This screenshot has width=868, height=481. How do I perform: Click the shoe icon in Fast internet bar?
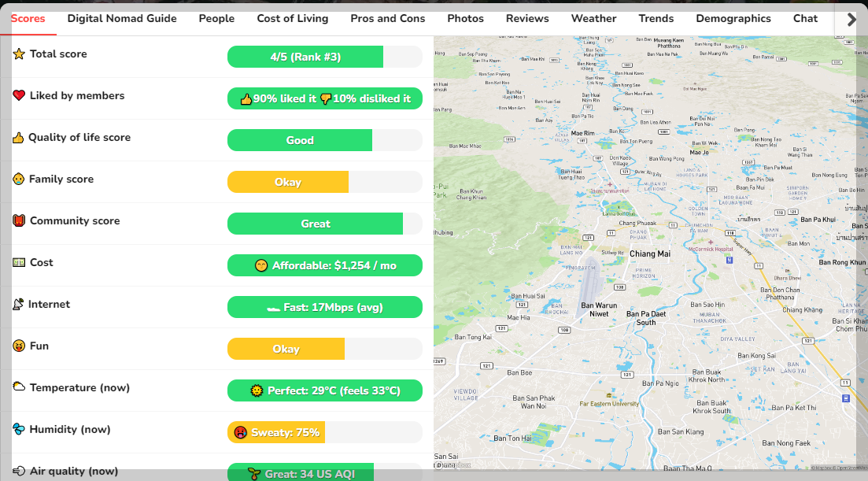[x=274, y=309]
